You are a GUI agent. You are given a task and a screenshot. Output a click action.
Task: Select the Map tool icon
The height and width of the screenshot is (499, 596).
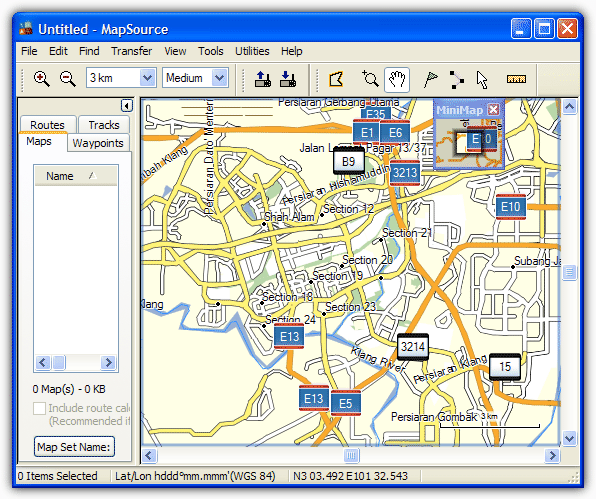point(336,79)
